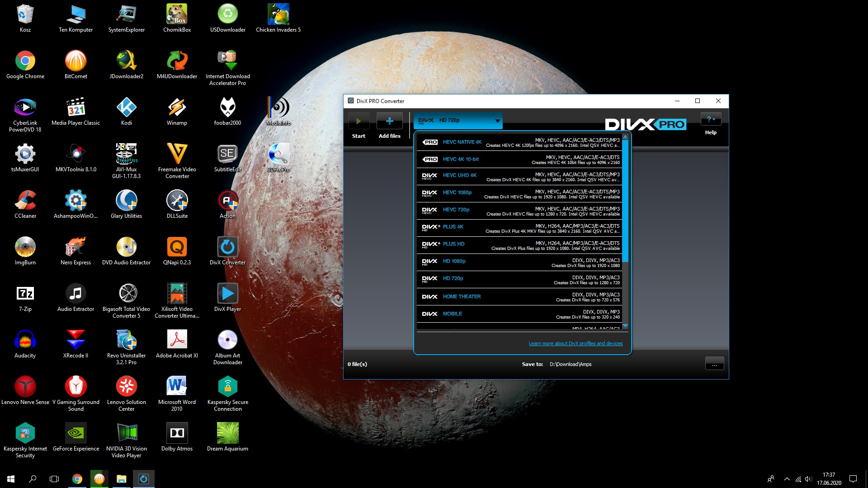Pick the PLUS 4K profile
Viewport: 868px width, 488px height.
tap(519, 228)
